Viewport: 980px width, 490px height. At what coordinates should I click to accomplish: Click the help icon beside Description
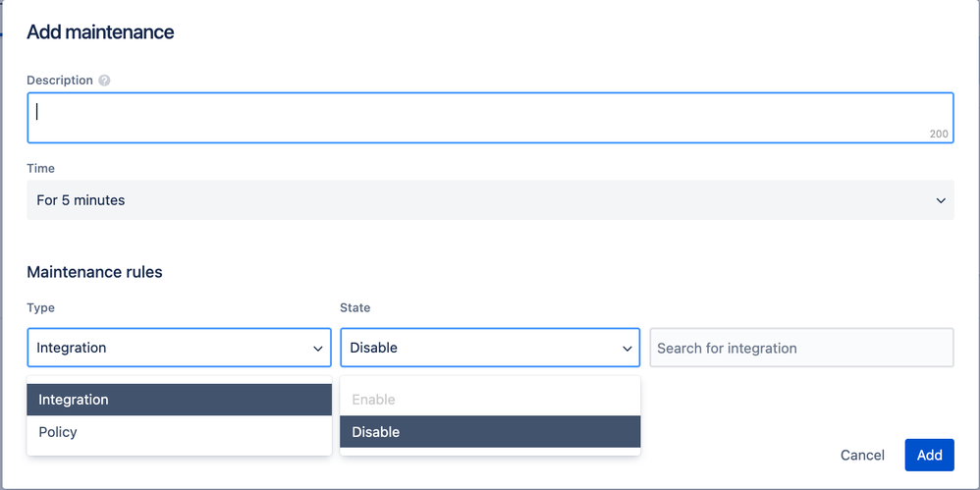coord(104,81)
